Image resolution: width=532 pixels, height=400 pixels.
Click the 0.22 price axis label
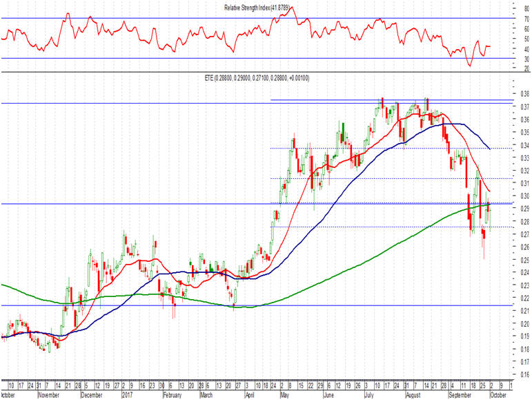pyautogui.click(x=524, y=298)
